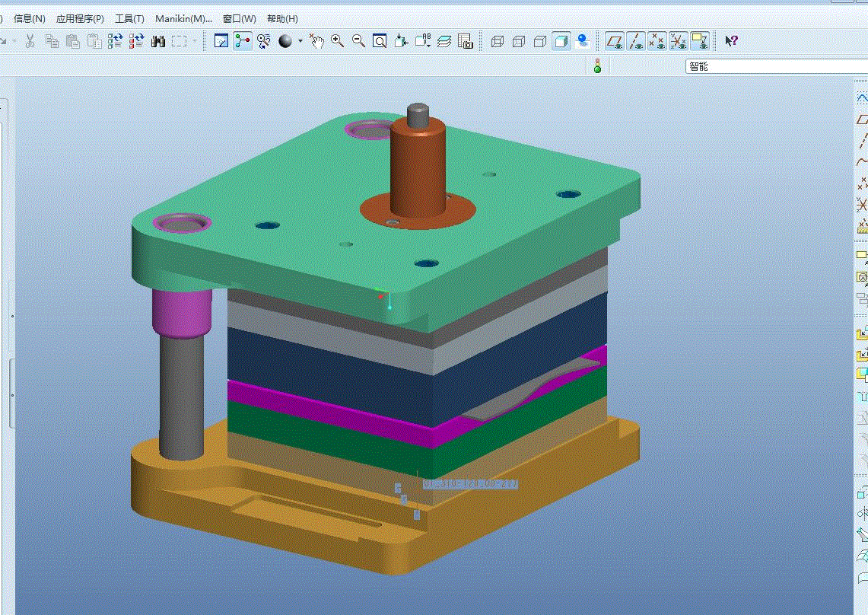This screenshot has width=868, height=615.
Task: Click the Refit to screen icon
Action: click(380, 41)
